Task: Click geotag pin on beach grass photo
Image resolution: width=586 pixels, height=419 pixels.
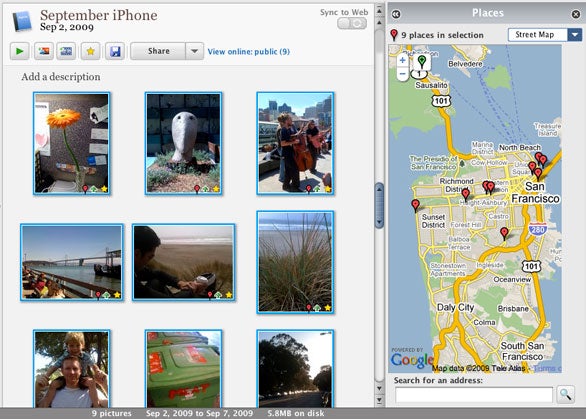Action: 309,308
